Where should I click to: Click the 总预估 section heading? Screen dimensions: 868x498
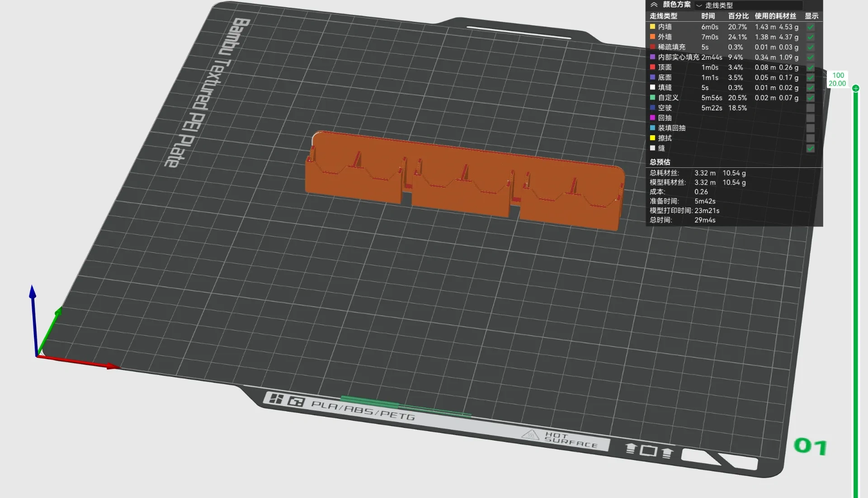pos(660,162)
